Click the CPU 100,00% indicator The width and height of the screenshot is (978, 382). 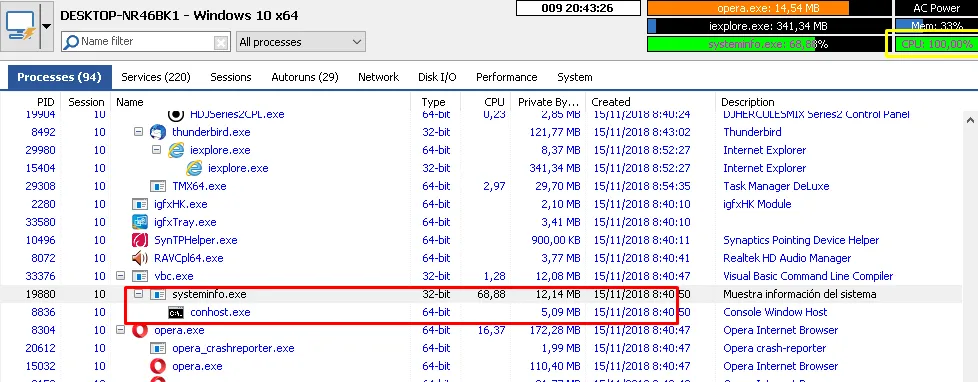(x=936, y=44)
